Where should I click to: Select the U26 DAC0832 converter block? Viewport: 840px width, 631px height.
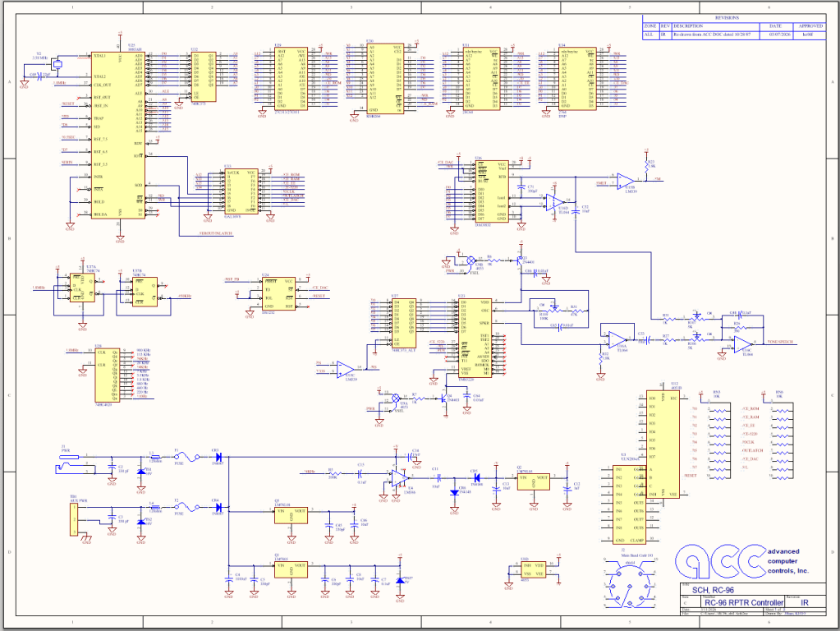point(490,191)
